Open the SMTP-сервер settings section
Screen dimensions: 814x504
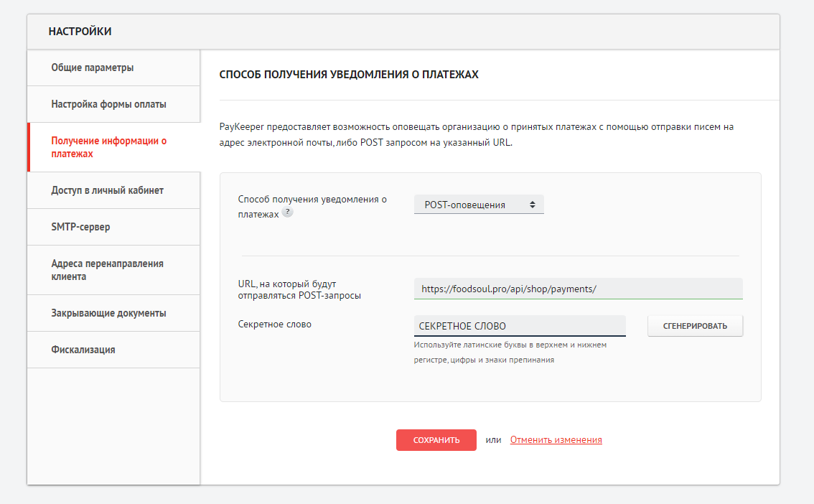click(80, 227)
